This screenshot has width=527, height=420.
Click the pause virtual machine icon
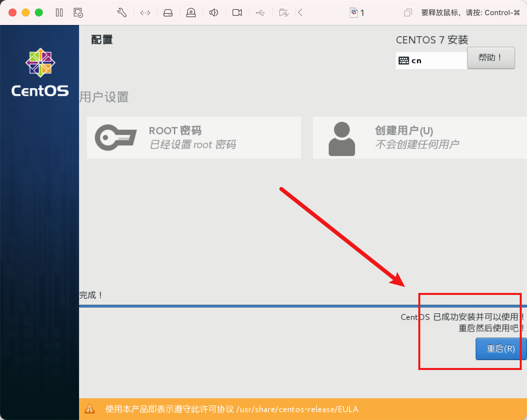[59, 13]
